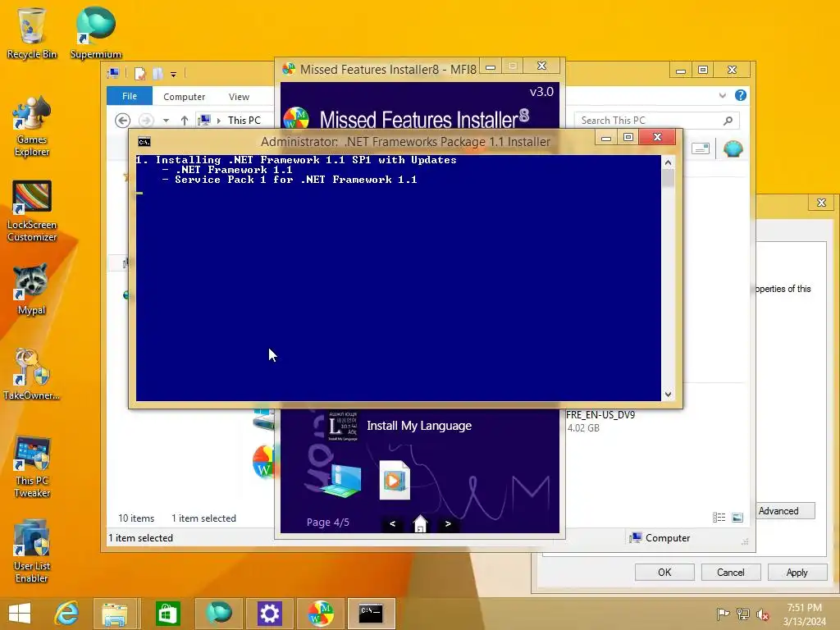Open TakeOwnership desktop shortcut
This screenshot has height=630, width=840.
(x=32, y=375)
